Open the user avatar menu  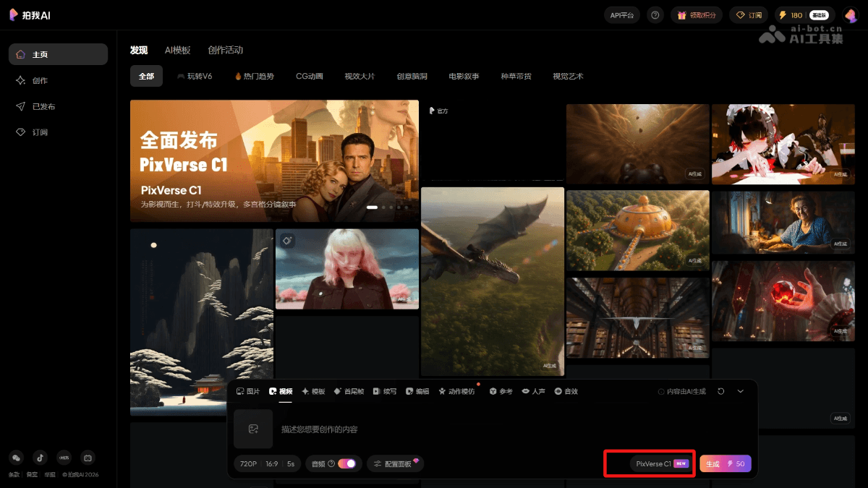(x=851, y=15)
